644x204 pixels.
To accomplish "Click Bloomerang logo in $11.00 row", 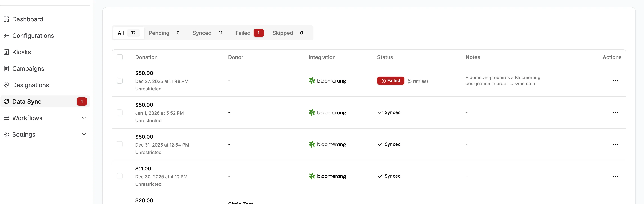I will [x=327, y=176].
